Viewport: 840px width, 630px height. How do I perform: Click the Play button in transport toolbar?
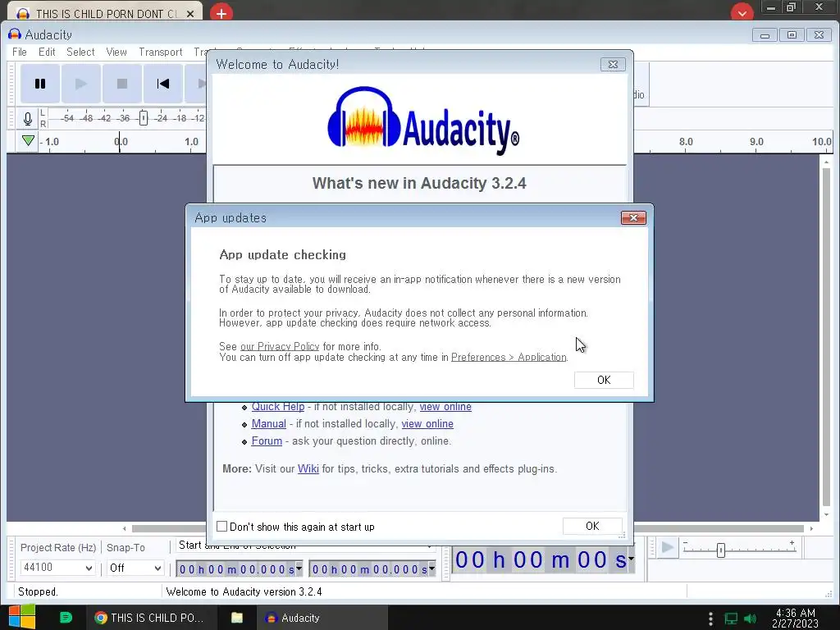tap(81, 84)
